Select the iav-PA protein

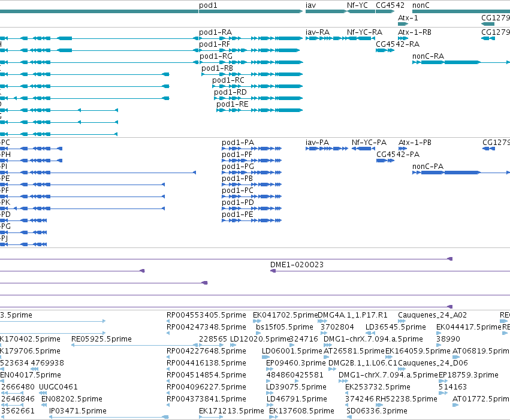click(327, 149)
